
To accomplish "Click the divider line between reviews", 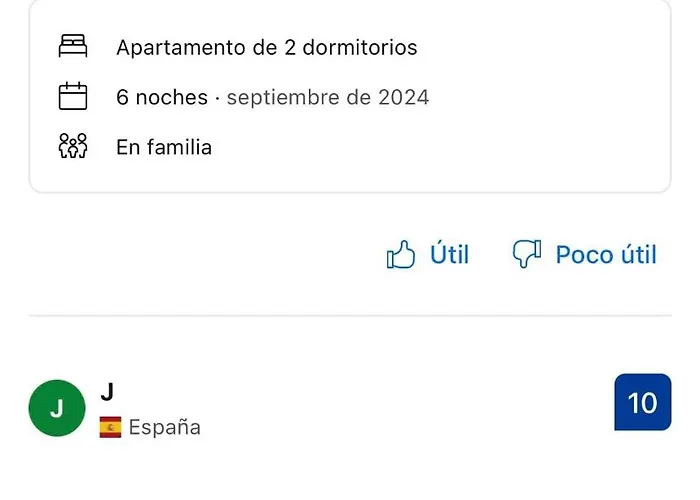I will [350, 316].
